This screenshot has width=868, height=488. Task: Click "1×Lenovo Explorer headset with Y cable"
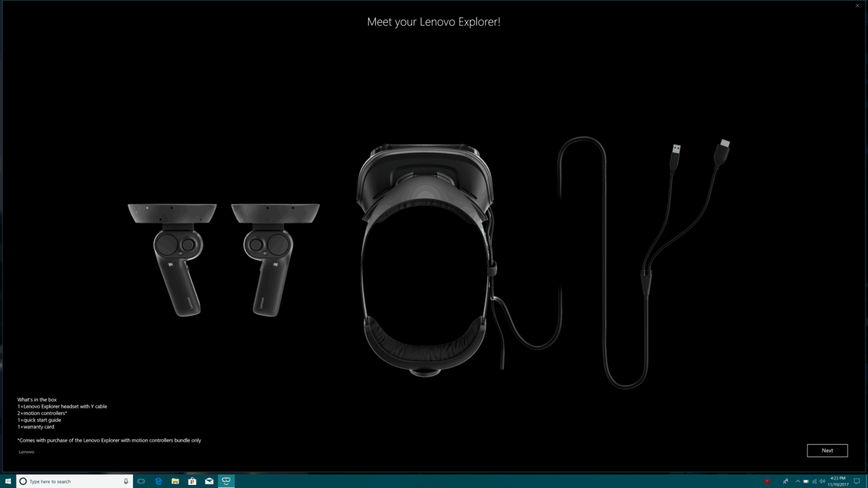[x=62, y=407]
